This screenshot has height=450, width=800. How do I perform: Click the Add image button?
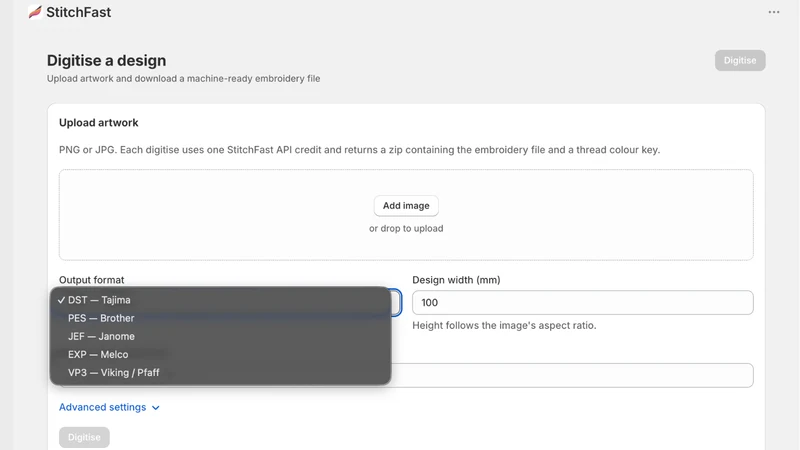tap(406, 206)
